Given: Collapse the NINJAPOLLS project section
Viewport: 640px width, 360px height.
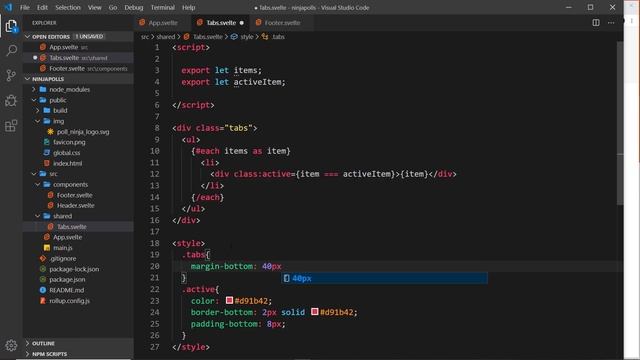Looking at the screenshot, I should (x=28, y=79).
